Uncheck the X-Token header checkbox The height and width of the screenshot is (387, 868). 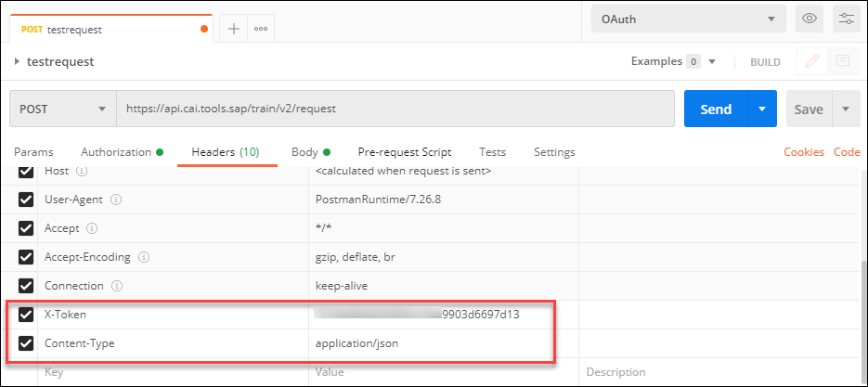click(26, 315)
